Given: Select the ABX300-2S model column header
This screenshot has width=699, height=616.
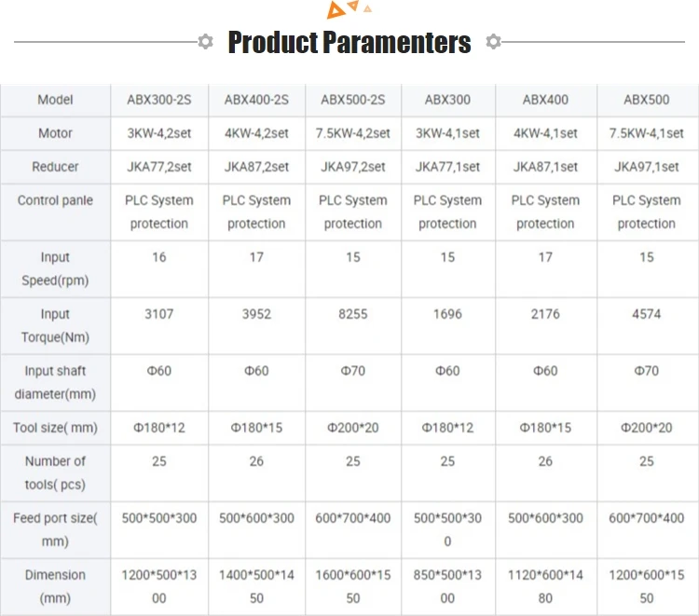Looking at the screenshot, I should (x=159, y=100).
